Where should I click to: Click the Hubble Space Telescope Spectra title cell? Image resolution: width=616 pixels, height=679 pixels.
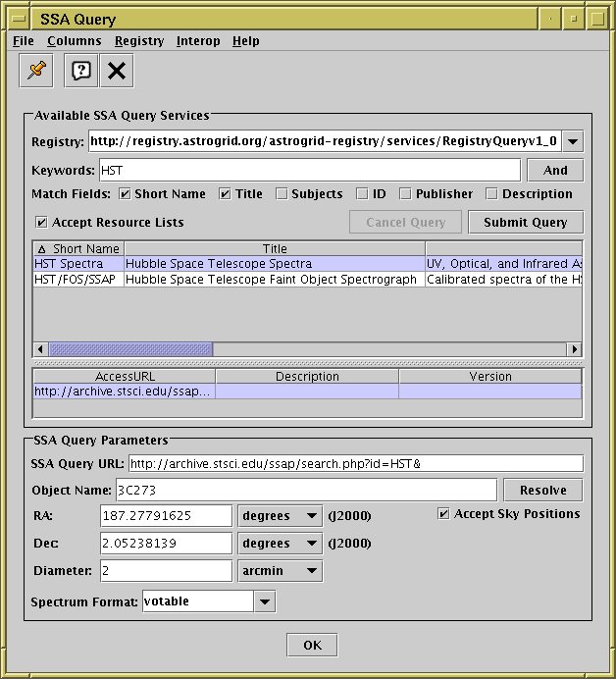[x=275, y=264]
